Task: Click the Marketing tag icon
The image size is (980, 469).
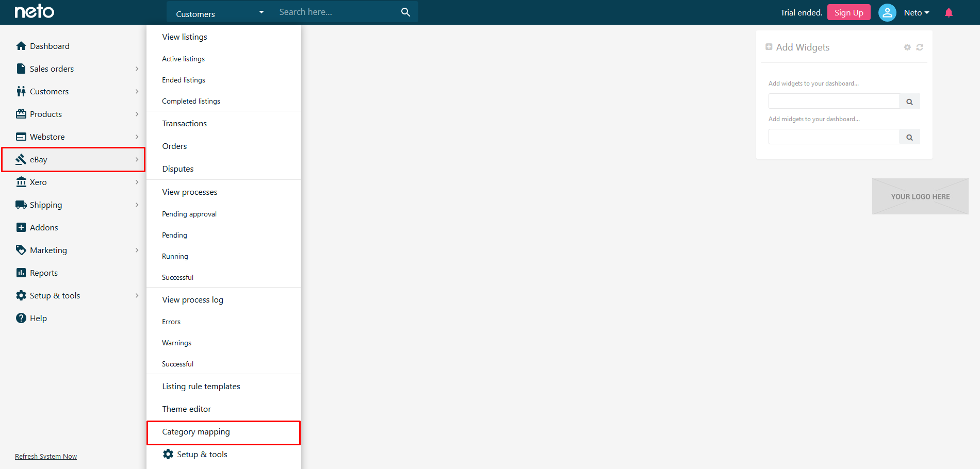Action: click(x=21, y=250)
